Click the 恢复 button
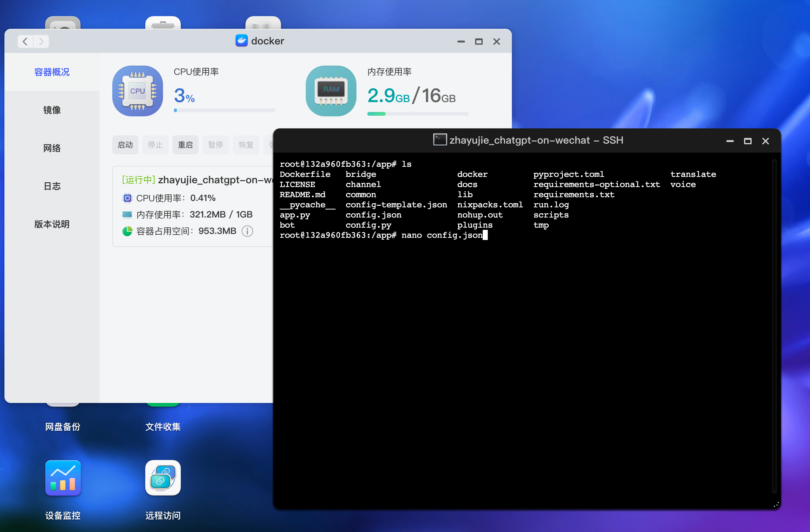This screenshot has width=810, height=532. coord(246,145)
